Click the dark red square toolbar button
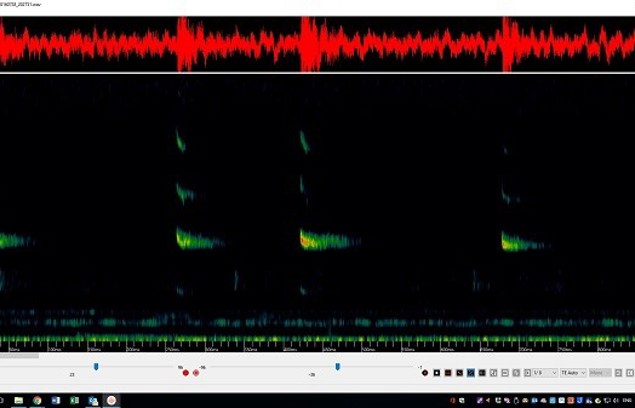 (447, 373)
